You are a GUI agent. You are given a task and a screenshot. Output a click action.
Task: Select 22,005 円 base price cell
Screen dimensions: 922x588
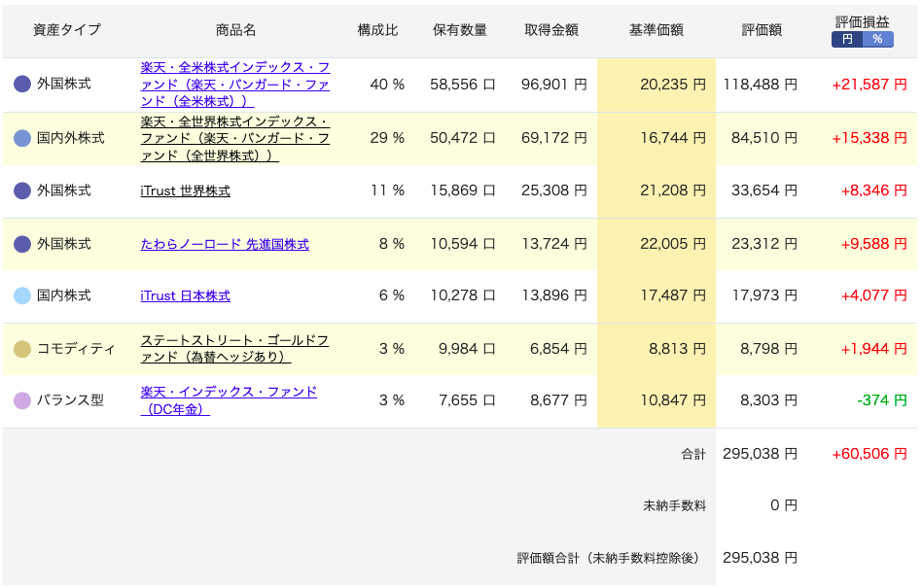click(673, 244)
